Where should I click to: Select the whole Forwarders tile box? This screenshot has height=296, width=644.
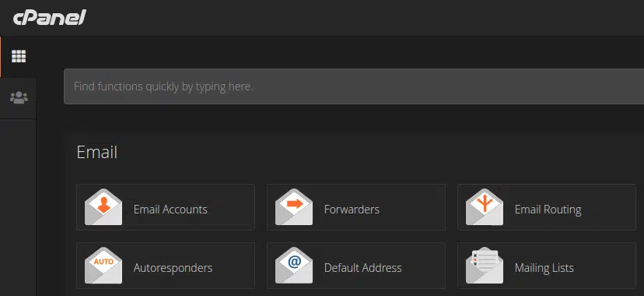356,207
